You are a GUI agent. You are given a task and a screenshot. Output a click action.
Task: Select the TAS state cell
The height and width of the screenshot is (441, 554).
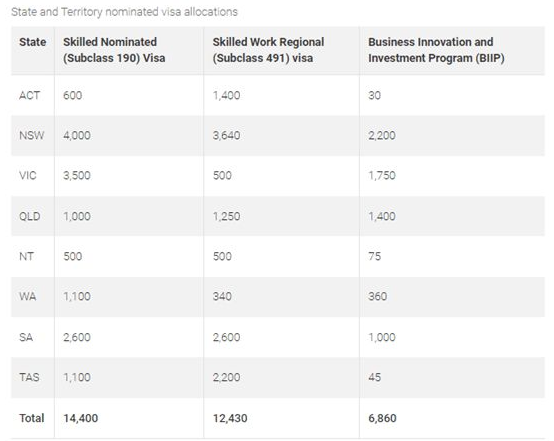point(29,377)
